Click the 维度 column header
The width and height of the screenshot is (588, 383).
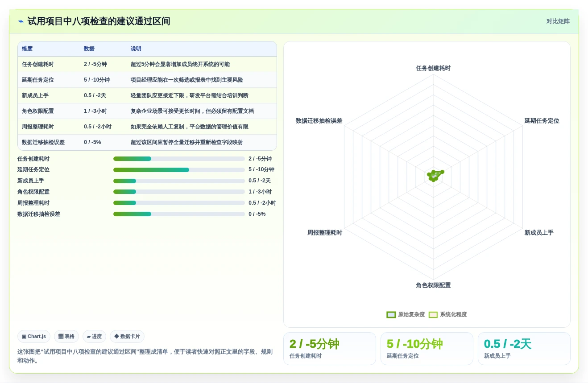coord(27,49)
